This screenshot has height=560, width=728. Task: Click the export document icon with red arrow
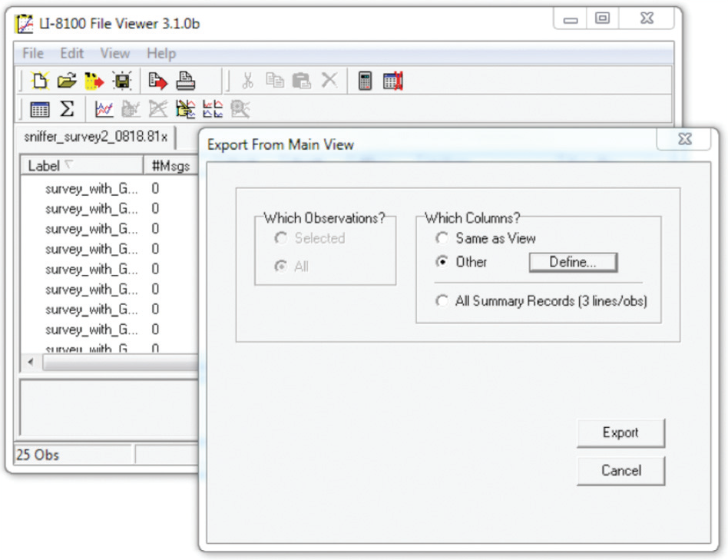coord(158,81)
